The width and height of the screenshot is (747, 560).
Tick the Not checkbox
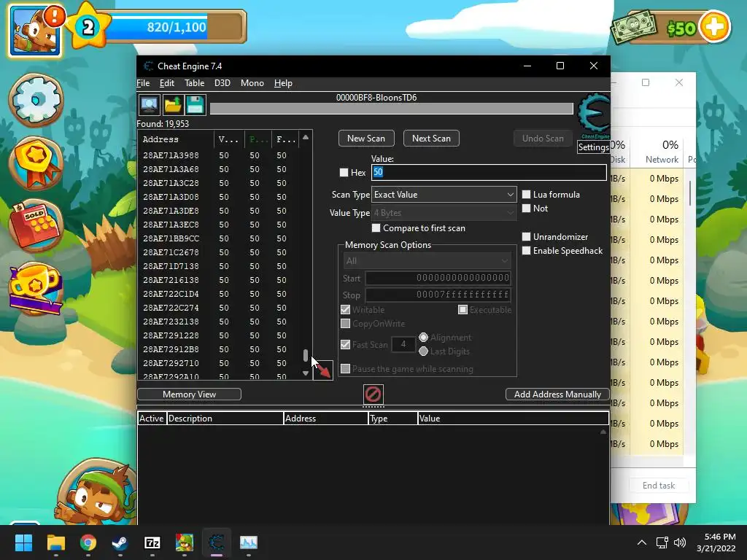[526, 208]
